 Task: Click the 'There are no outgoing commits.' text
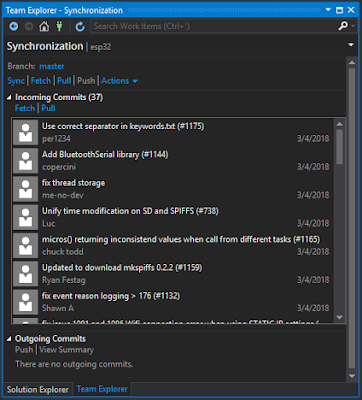pos(74,364)
